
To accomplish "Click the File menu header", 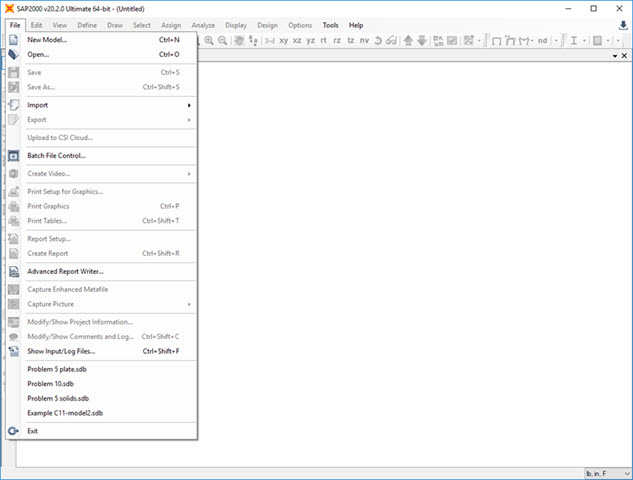I will tap(15, 25).
